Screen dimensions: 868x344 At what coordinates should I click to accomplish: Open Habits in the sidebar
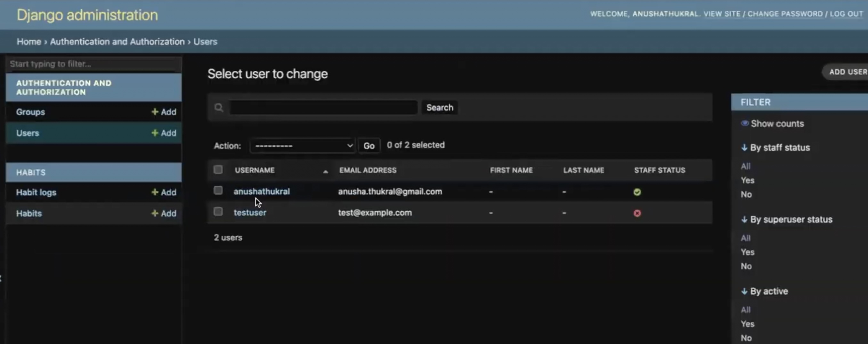tap(29, 214)
